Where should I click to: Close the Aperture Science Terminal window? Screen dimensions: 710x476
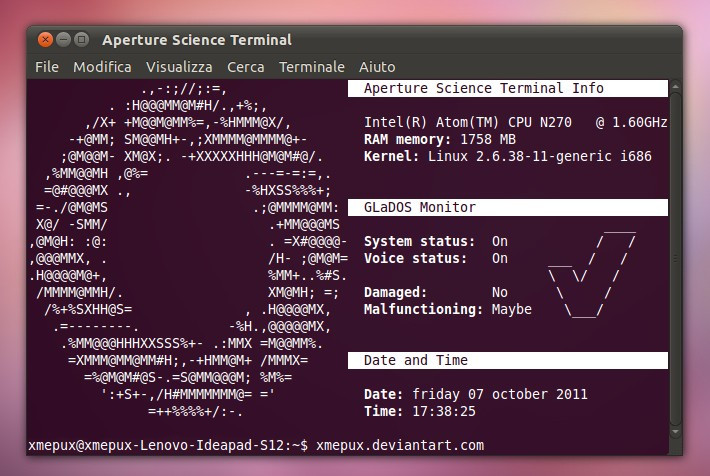pos(45,40)
